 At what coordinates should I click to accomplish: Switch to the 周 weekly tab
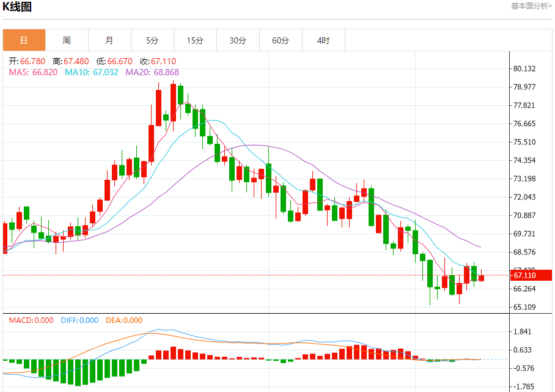tap(67, 40)
